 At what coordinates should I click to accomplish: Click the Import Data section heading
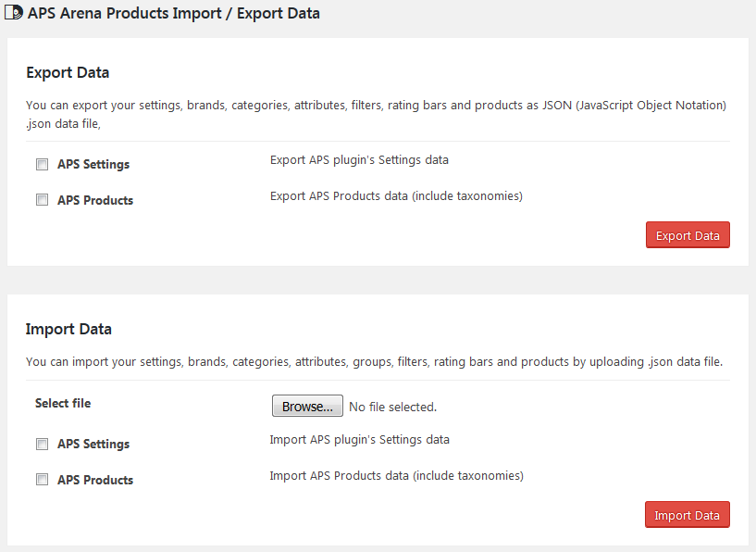point(68,329)
